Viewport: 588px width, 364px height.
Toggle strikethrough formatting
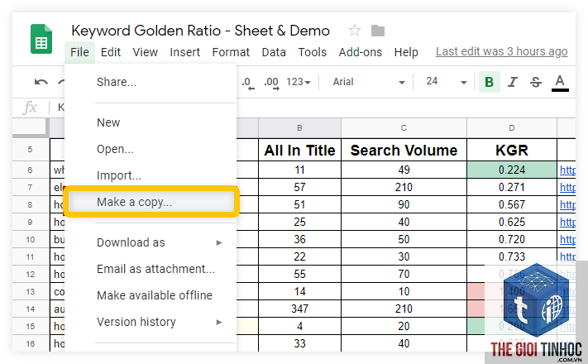point(536,82)
